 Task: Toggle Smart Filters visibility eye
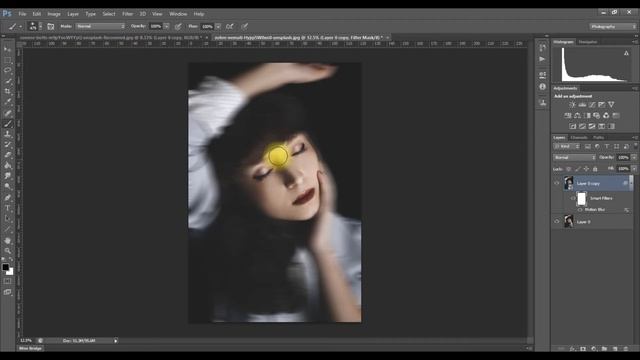coord(572,198)
